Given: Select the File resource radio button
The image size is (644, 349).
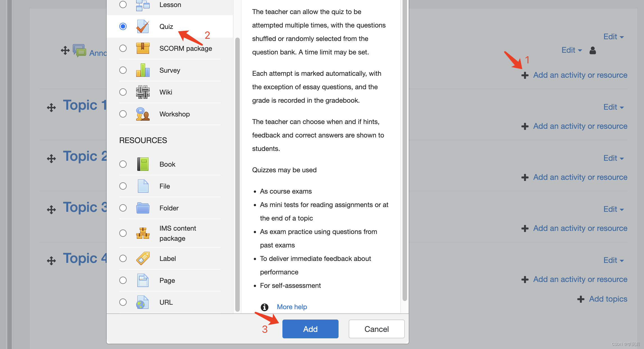Looking at the screenshot, I should (124, 186).
